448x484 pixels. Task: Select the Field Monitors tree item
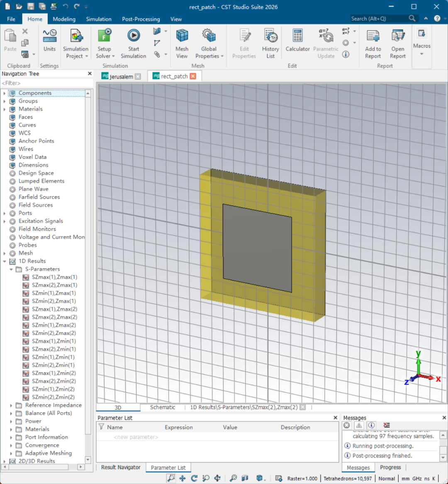click(37, 229)
